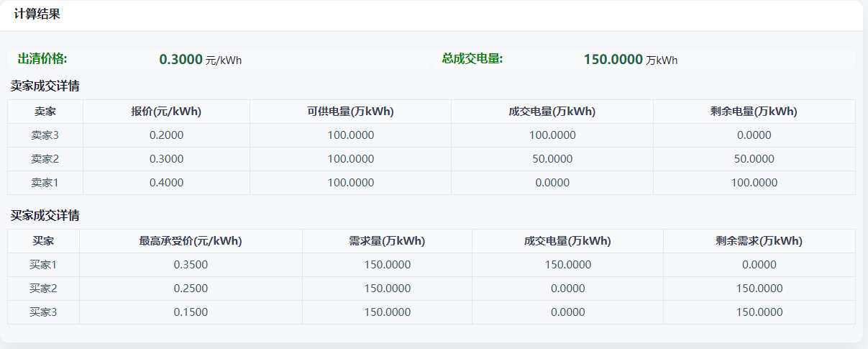
Task: Click the 可供电量(万kWh) column header
Action: [350, 112]
